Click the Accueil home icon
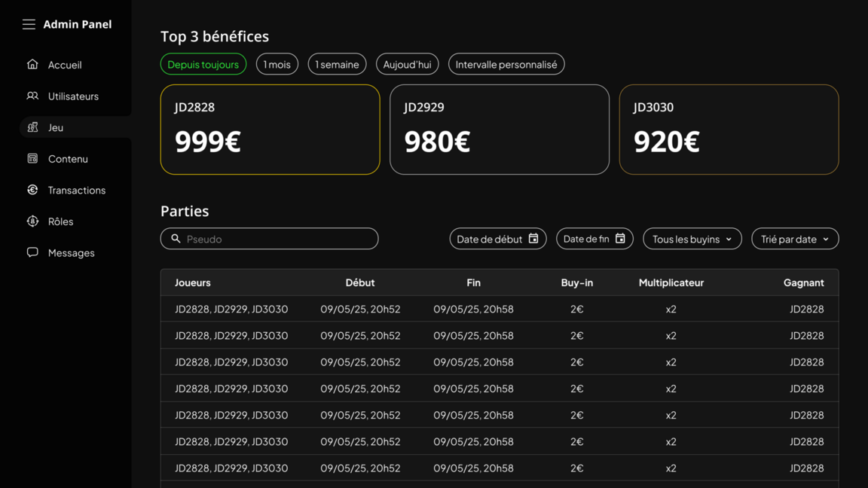The height and width of the screenshot is (488, 868). point(32,64)
